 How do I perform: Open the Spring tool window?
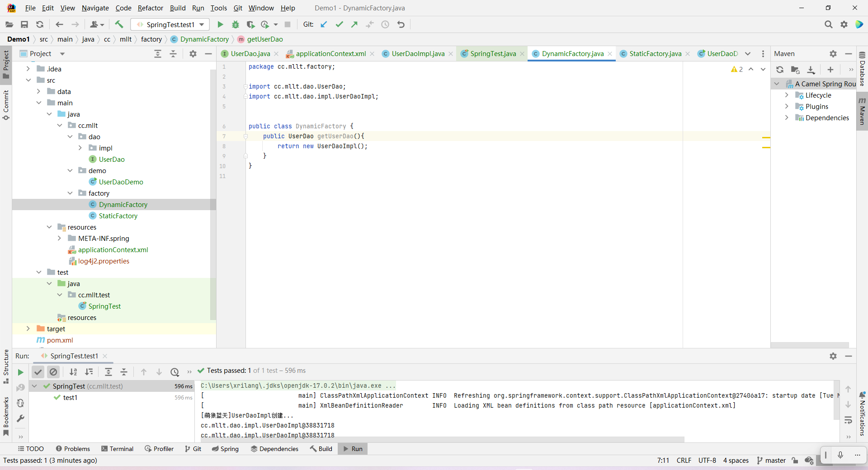tap(225, 449)
